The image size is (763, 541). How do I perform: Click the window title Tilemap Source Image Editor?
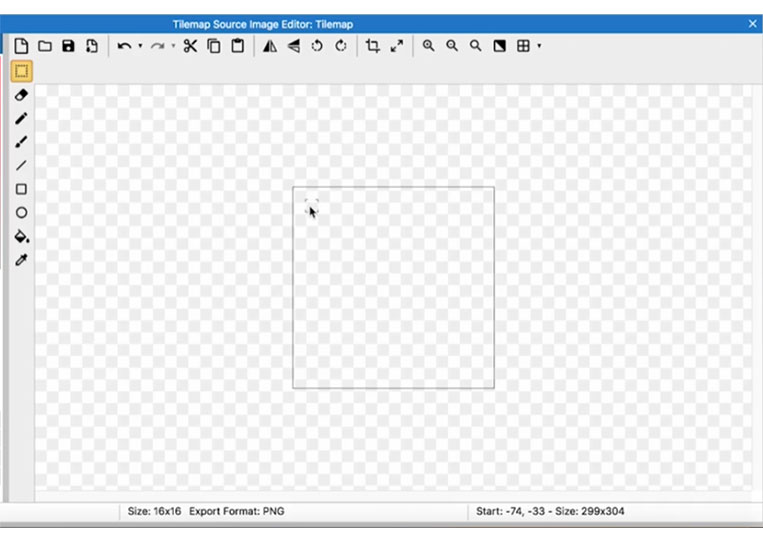click(x=263, y=24)
